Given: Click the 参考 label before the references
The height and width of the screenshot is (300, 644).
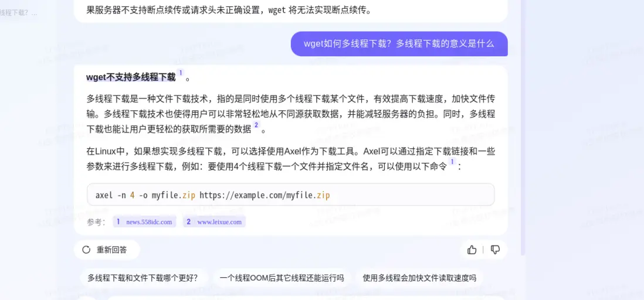Looking at the screenshot, I should [97, 222].
